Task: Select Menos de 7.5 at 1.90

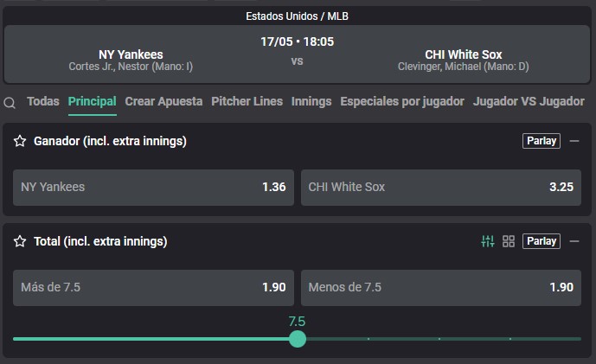Action: pos(440,287)
